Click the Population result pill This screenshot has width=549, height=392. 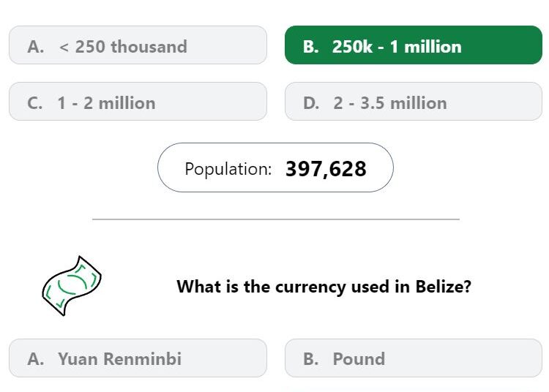click(x=275, y=167)
